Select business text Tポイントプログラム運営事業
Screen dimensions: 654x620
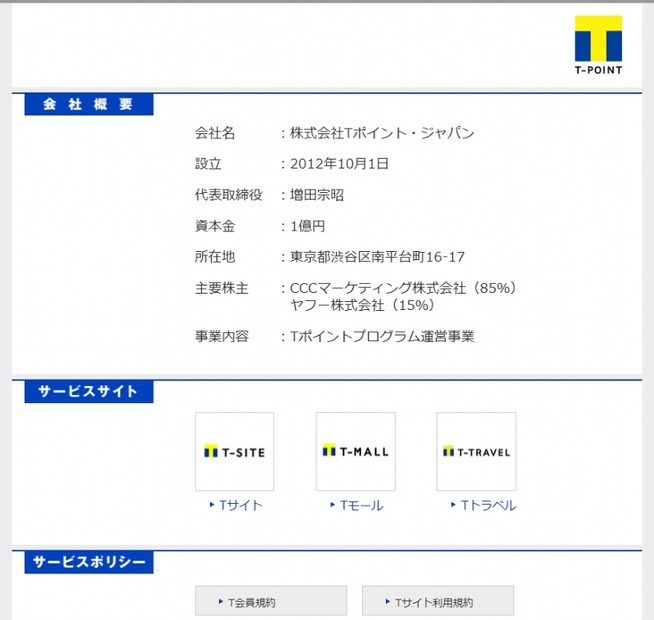pos(382,336)
